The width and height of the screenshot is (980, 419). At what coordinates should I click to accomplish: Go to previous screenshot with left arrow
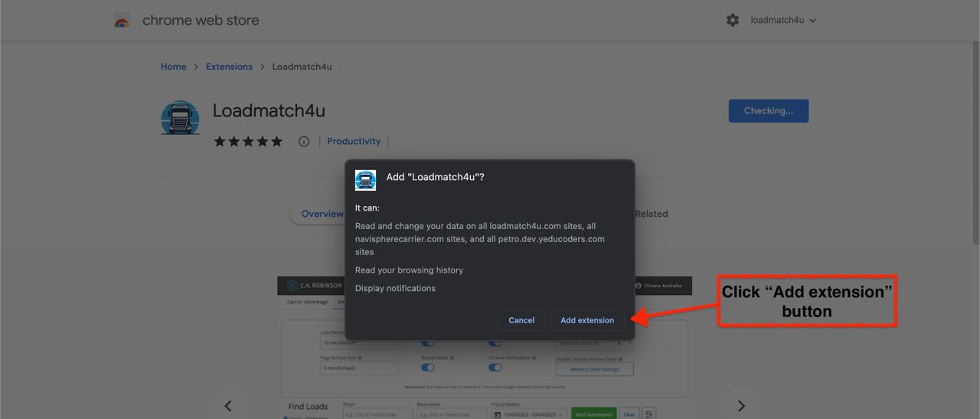point(227,406)
